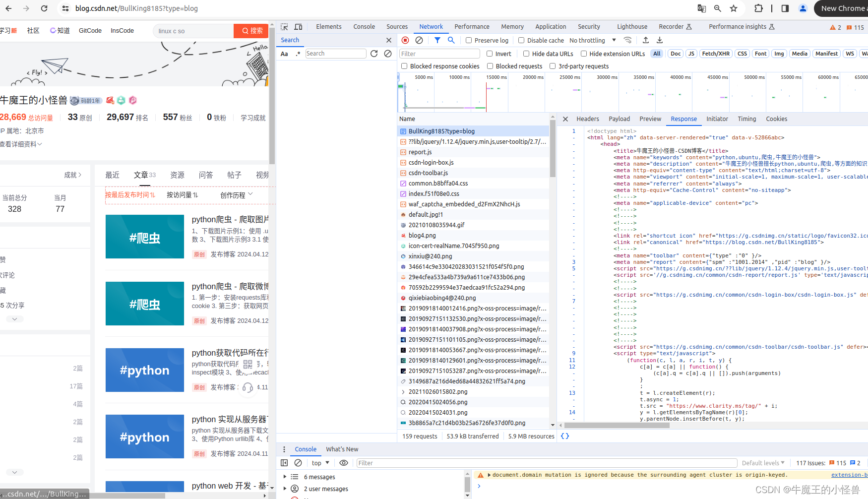Enable Disable cache checkbox
Image resolution: width=868 pixels, height=499 pixels.
(521, 40)
